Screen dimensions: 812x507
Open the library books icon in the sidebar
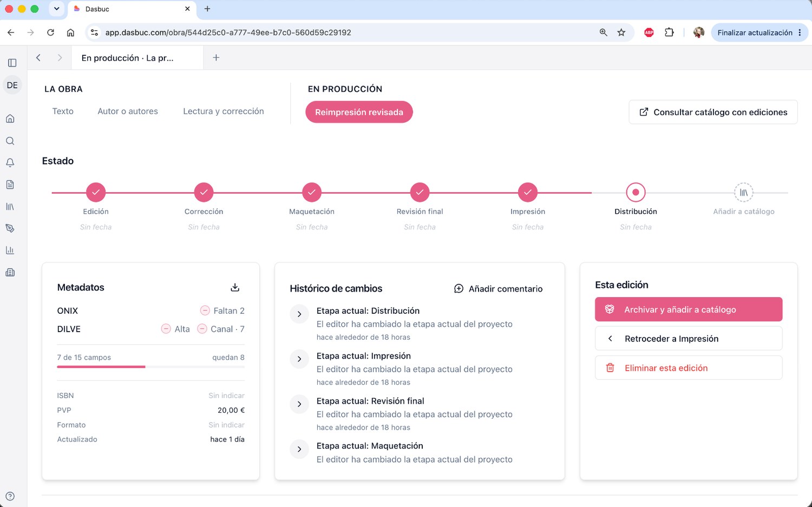point(10,207)
